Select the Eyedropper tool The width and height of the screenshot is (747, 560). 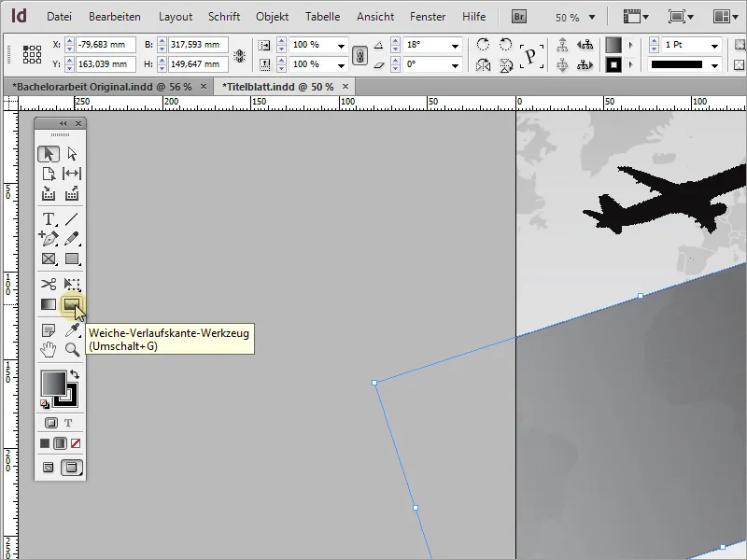[x=72, y=330]
